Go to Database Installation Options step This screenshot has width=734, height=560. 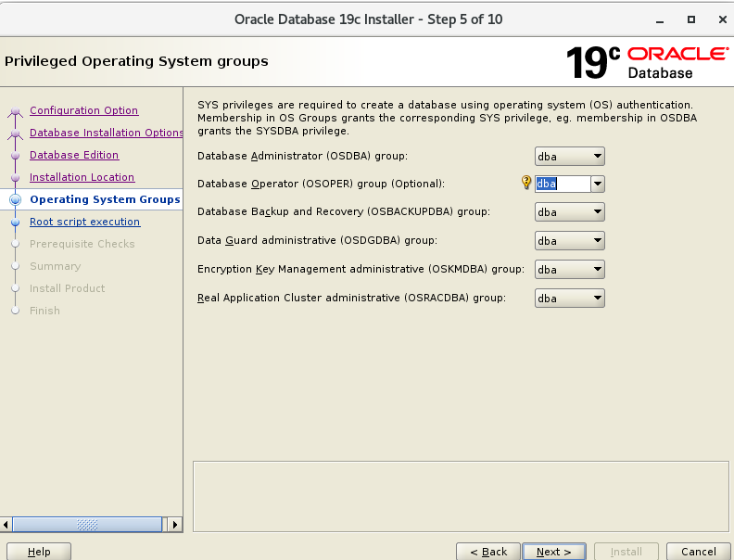point(107,133)
